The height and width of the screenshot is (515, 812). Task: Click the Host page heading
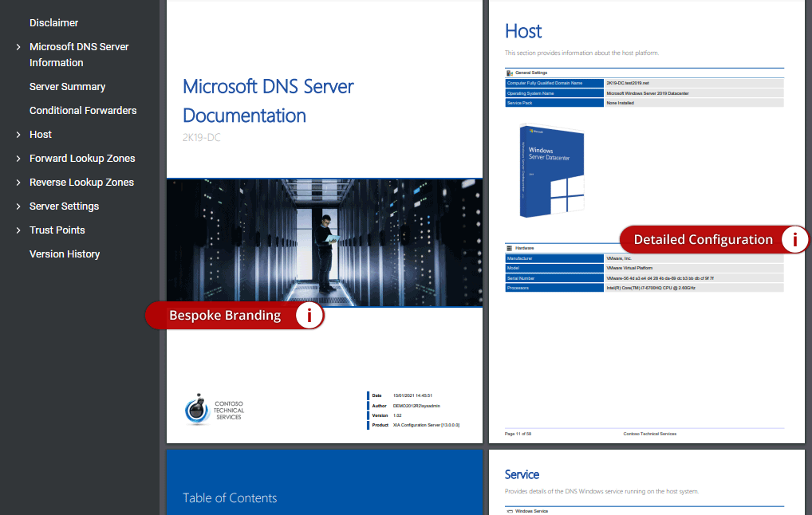[x=523, y=32]
